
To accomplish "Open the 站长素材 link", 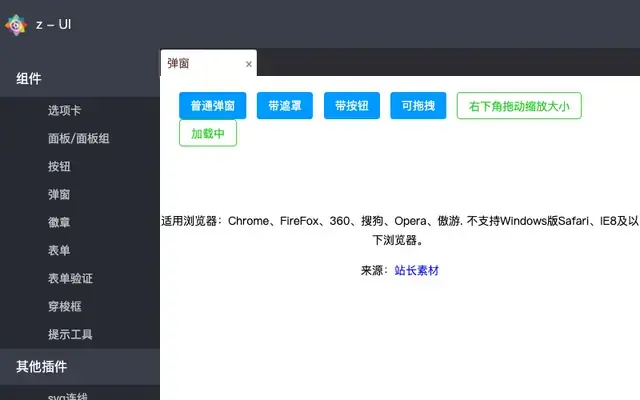I will pyautogui.click(x=416, y=270).
